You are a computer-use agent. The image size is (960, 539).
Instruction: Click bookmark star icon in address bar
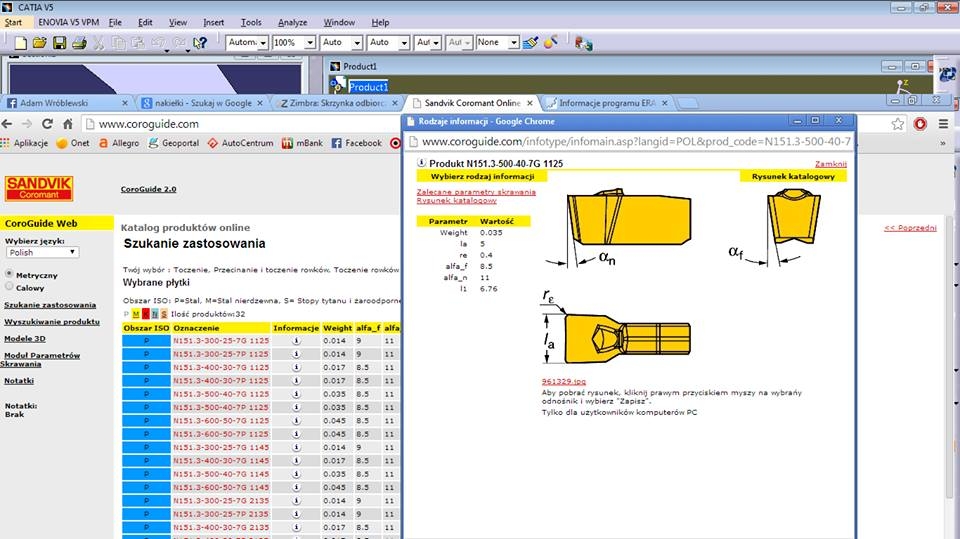point(898,124)
